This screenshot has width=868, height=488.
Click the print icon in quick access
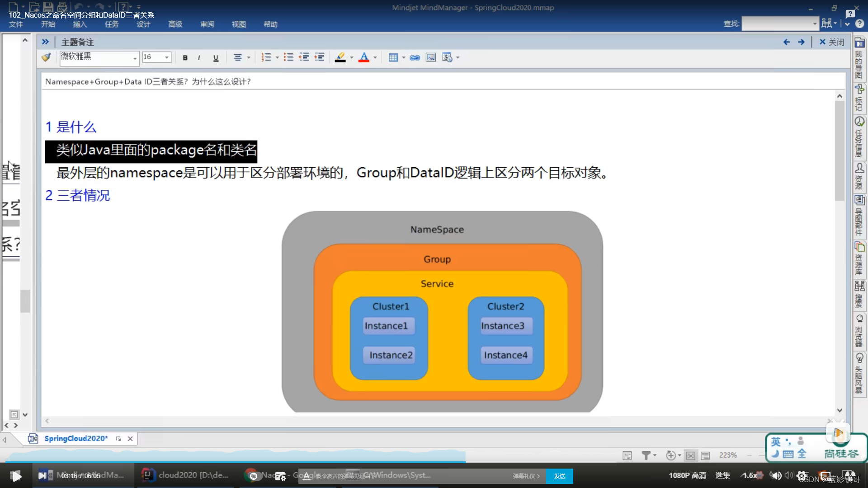62,6
